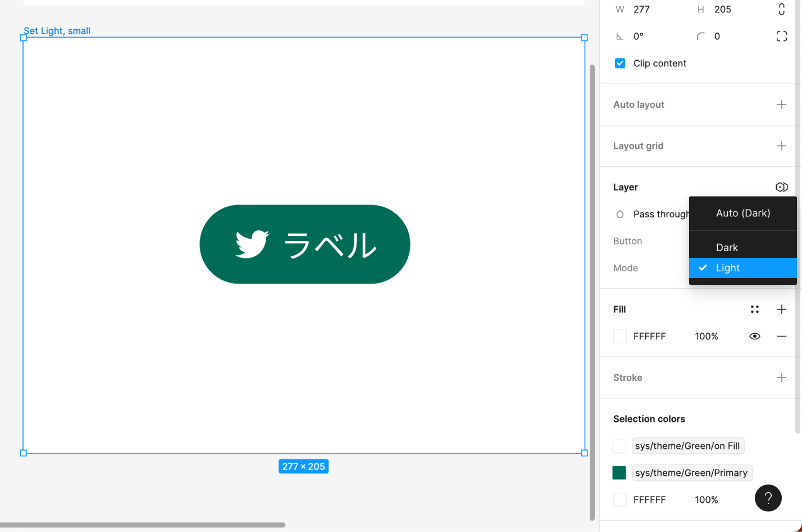This screenshot has height=532, width=802.
Task: Toggle fill visibility eye icon
Action: [x=755, y=337]
